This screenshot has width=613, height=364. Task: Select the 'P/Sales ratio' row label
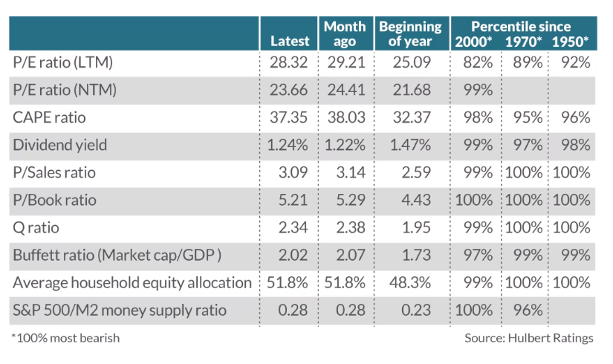[x=54, y=172]
